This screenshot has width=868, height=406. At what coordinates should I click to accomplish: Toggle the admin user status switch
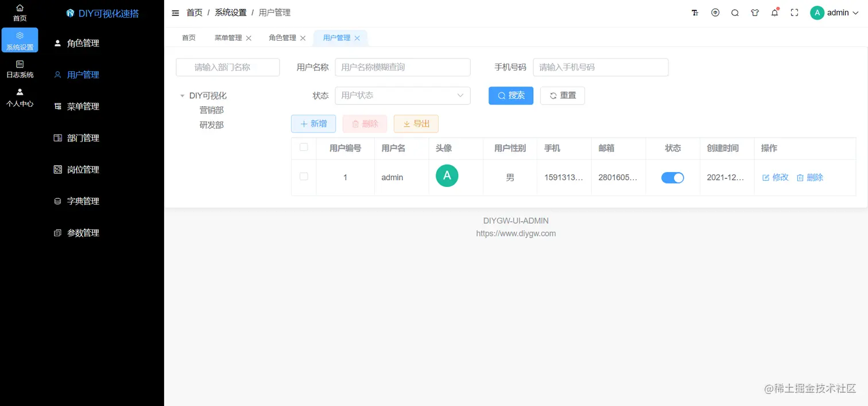pyautogui.click(x=673, y=178)
